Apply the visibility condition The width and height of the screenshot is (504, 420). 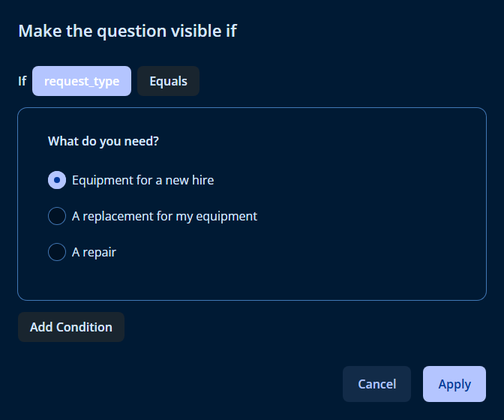click(x=454, y=384)
